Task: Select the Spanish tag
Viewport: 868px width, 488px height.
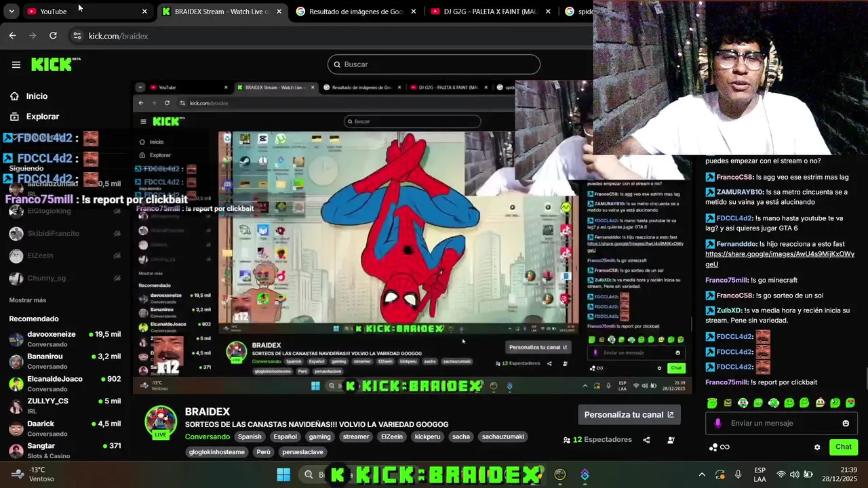Action: 250,437
